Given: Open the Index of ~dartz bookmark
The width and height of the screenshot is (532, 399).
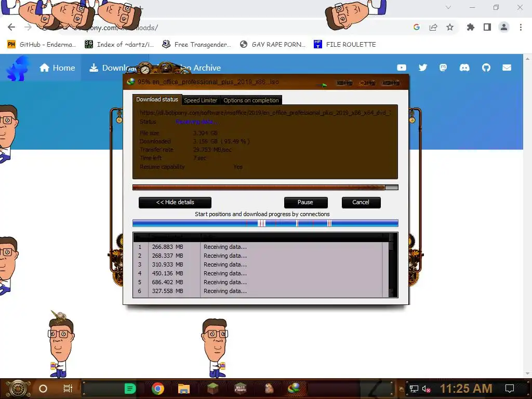Looking at the screenshot, I should tap(119, 45).
